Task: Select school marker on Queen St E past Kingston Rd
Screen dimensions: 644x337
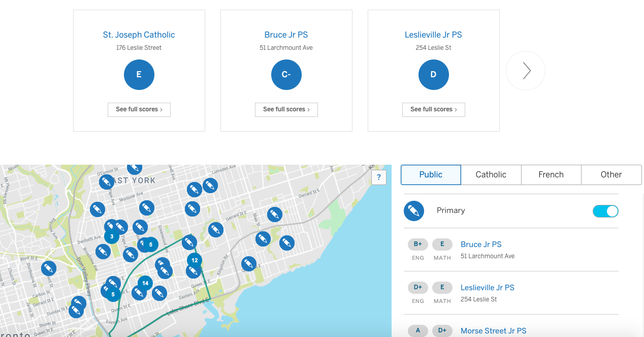Action: (248, 264)
